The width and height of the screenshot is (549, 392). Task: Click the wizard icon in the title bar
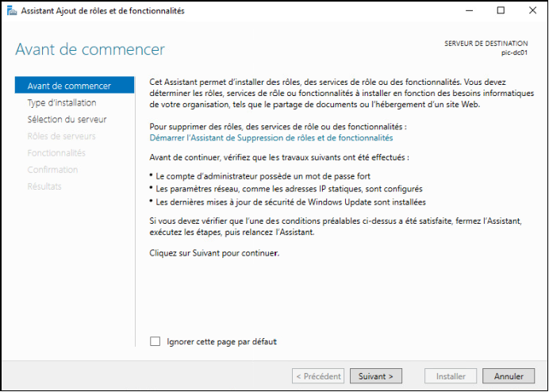[12, 11]
